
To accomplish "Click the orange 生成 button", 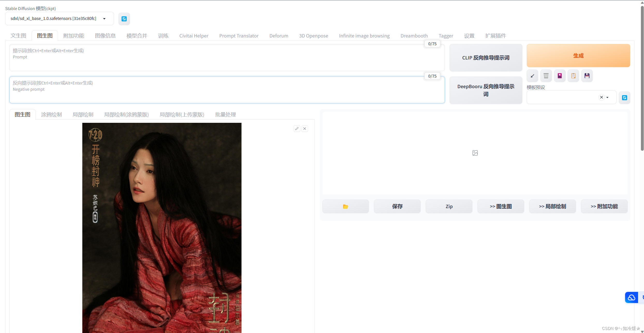I will tap(578, 56).
